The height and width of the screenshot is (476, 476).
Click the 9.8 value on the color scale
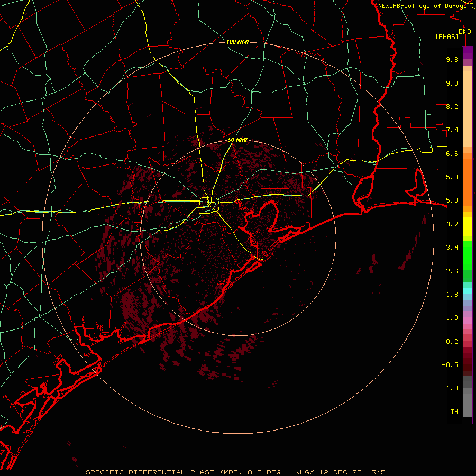coord(452,59)
